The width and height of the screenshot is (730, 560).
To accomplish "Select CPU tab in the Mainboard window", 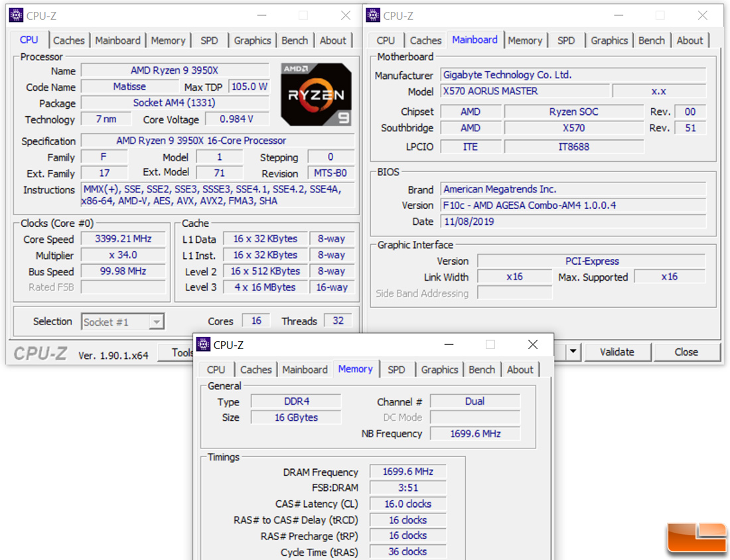I will pyautogui.click(x=386, y=40).
